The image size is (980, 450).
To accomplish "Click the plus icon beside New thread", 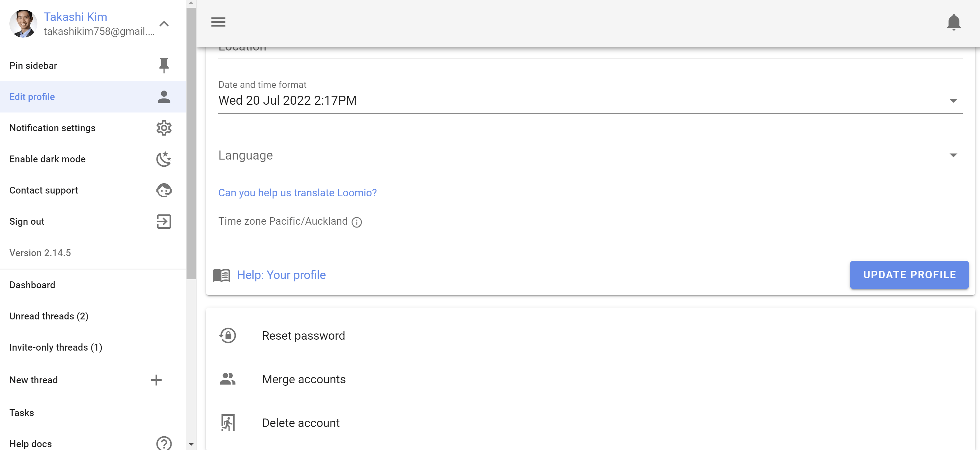I will [x=156, y=380].
